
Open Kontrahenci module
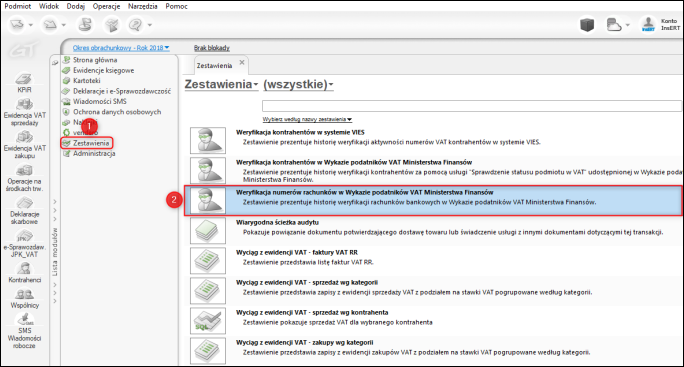(24, 273)
